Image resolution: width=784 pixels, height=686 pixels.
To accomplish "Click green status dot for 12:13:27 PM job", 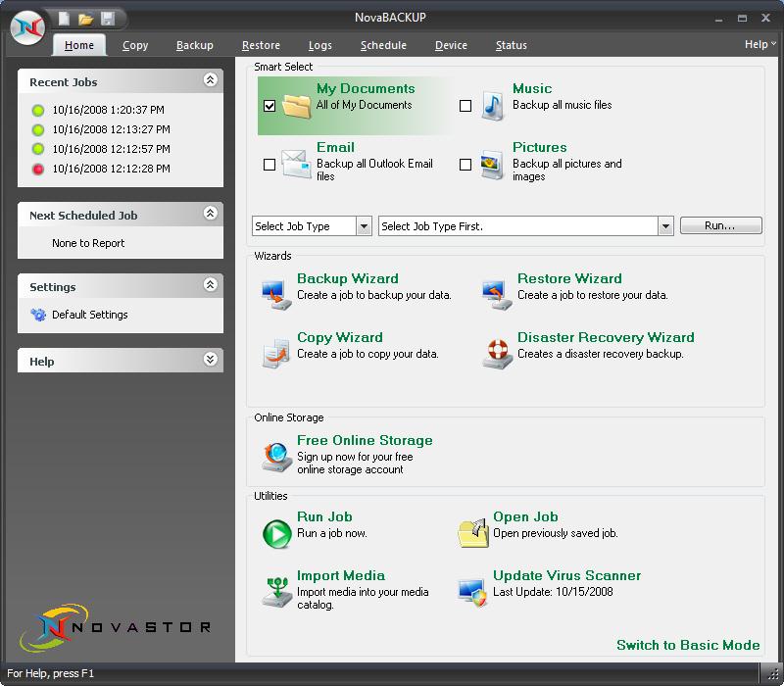I will [38, 130].
